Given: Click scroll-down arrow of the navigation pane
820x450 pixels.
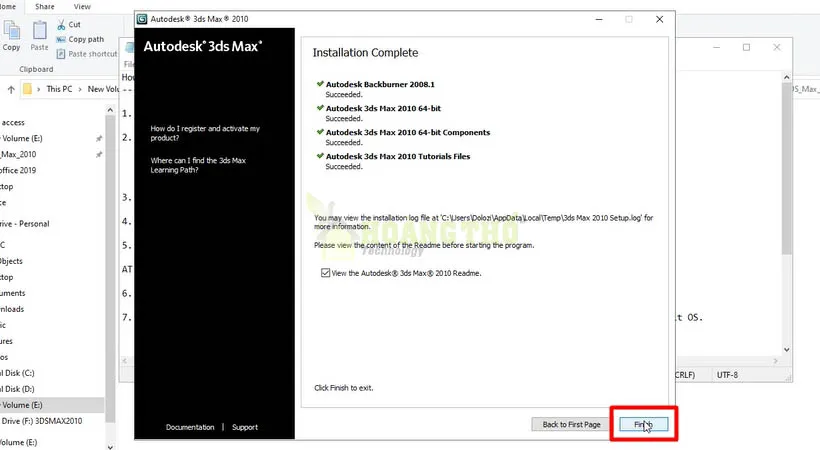Looking at the screenshot, I should 110,446.
